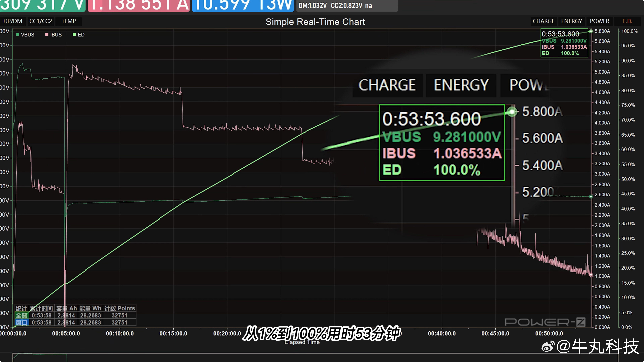Click the 5.000A current axis label
This screenshot has height=362, width=644.
click(x=602, y=72)
